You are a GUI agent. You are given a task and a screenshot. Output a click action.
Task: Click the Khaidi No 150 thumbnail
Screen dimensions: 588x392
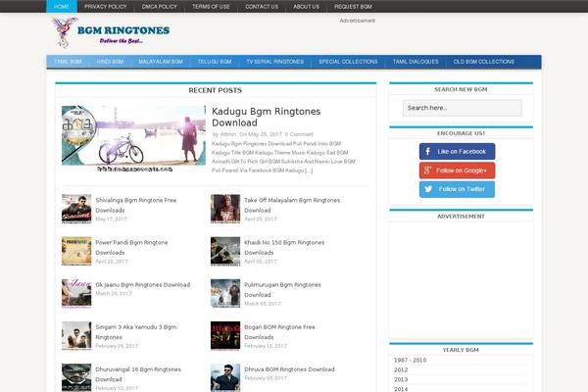point(225,250)
